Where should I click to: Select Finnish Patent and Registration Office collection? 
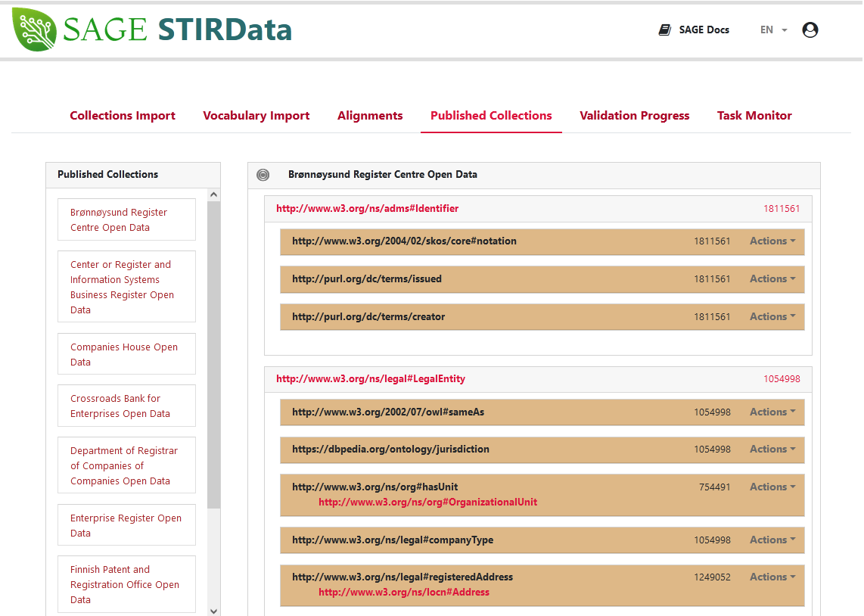coord(127,584)
